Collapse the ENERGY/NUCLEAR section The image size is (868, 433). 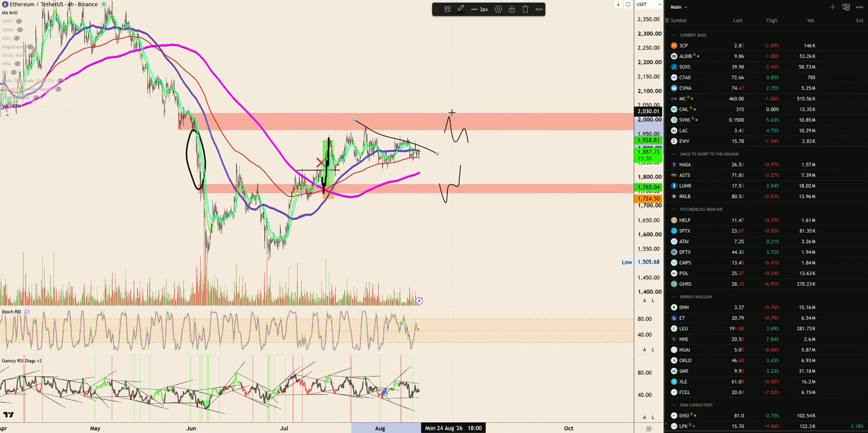tap(674, 297)
